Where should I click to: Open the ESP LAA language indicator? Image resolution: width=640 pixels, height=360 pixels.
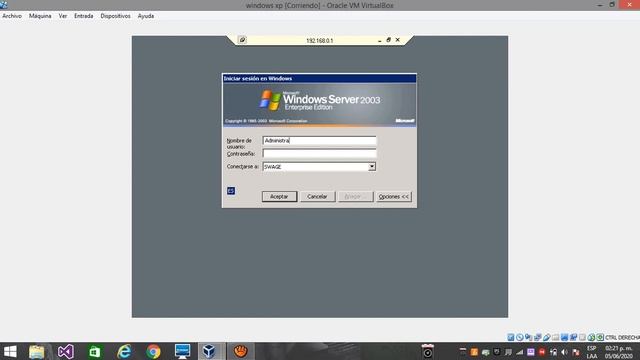coord(592,352)
